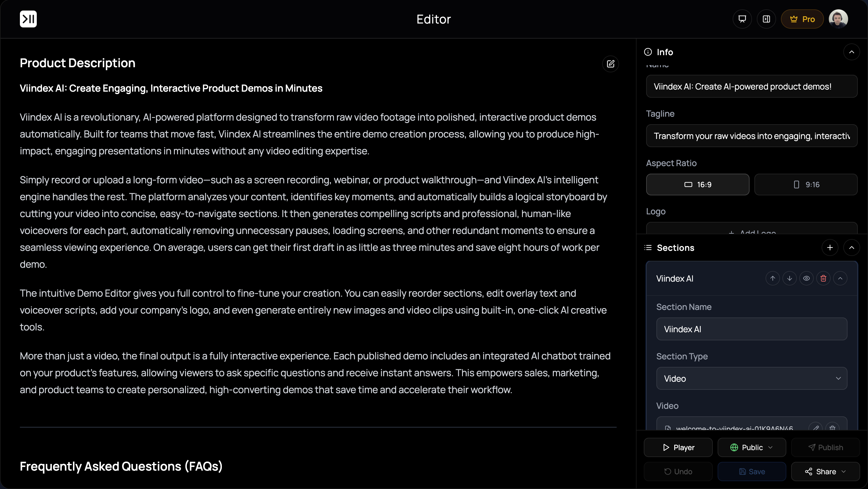The width and height of the screenshot is (868, 489).
Task: Open the Public visibility dropdown
Action: [751, 448]
